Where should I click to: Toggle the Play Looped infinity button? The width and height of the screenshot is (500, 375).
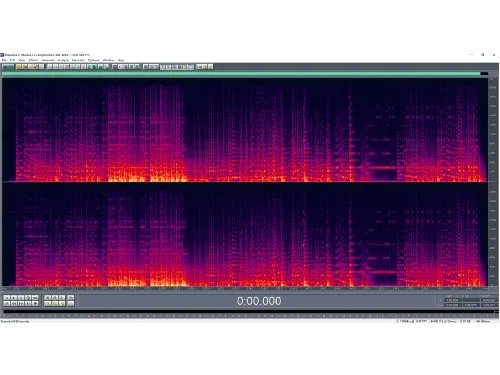pos(35,298)
